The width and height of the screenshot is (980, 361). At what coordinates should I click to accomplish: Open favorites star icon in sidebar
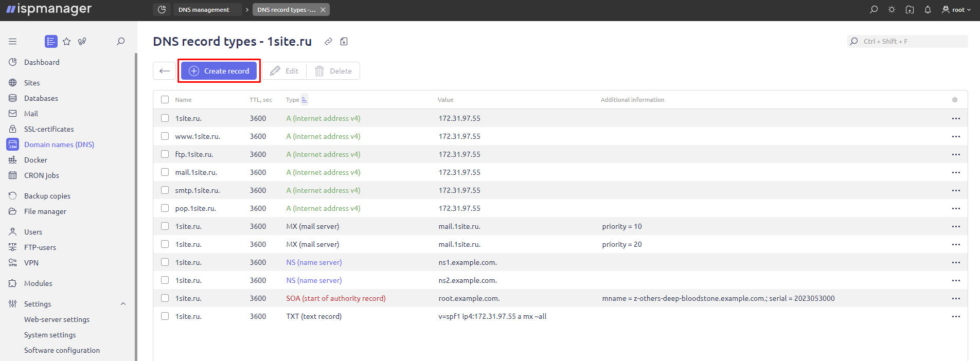(x=67, y=41)
